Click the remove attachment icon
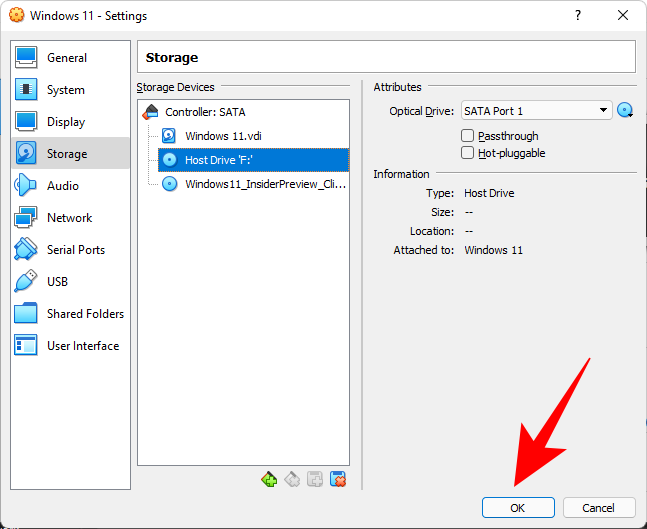Image resolution: width=647 pixels, height=529 pixels. pyautogui.click(x=338, y=479)
